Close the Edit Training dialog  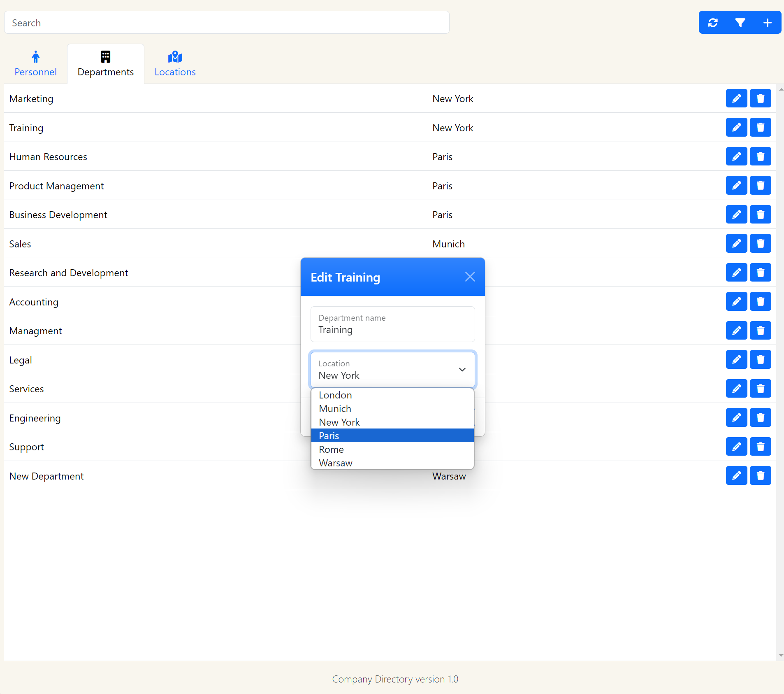[x=470, y=277]
